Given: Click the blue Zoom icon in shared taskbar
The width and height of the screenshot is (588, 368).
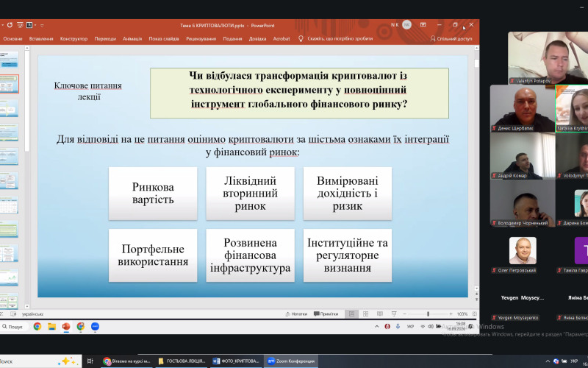Looking at the screenshot, I should coord(96,327).
